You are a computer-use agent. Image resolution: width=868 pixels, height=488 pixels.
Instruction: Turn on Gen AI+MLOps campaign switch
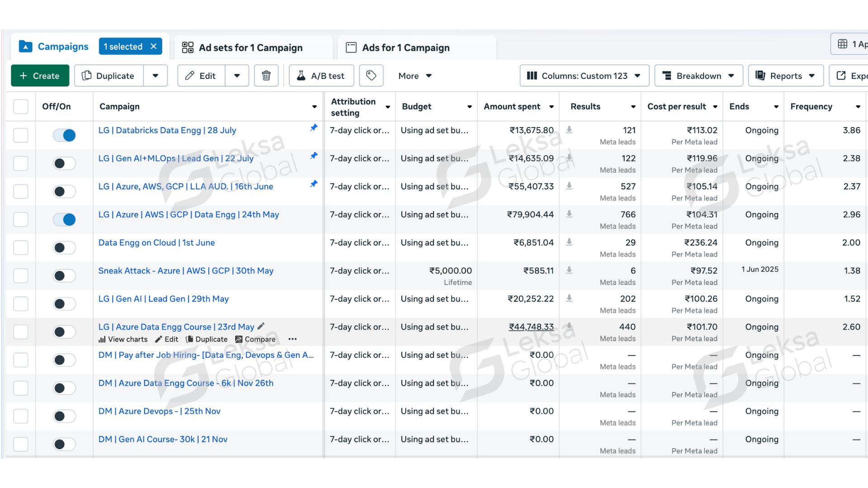pos(64,163)
